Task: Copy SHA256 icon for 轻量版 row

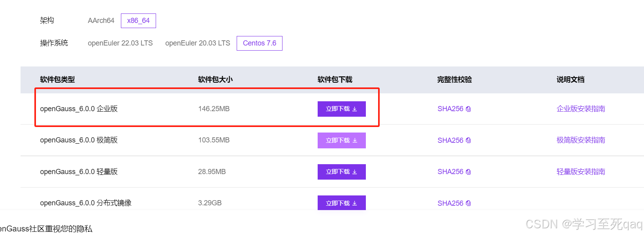Action: point(468,172)
